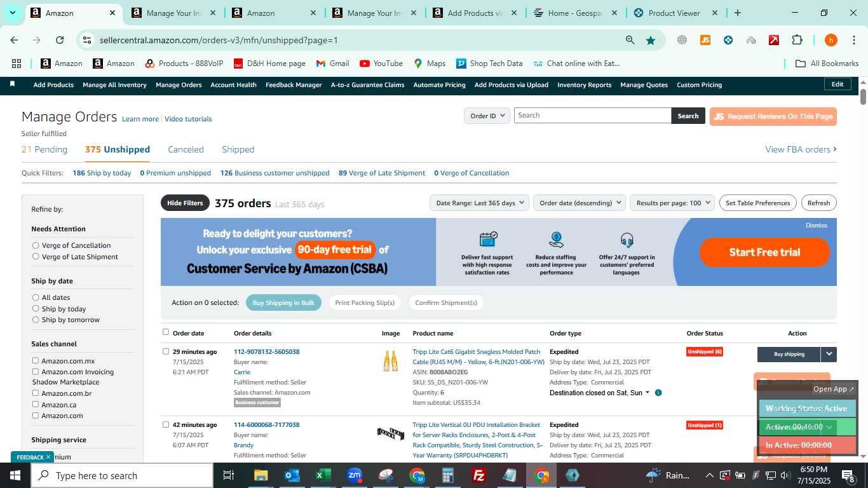This screenshot has height=488, width=868.
Task: Open the Extensions puzzle icon
Action: pyautogui.click(x=797, y=40)
